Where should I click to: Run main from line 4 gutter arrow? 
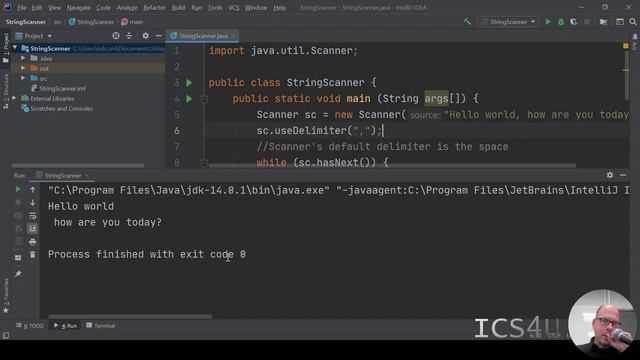pos(189,99)
